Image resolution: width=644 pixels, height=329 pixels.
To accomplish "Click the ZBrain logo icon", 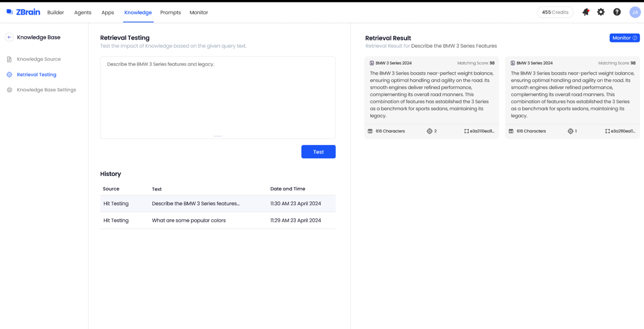I will click(10, 12).
